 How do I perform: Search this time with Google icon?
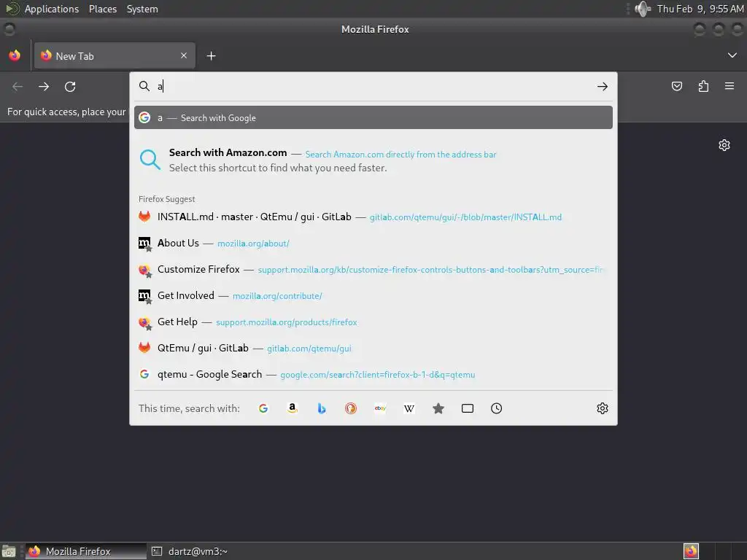click(x=263, y=408)
